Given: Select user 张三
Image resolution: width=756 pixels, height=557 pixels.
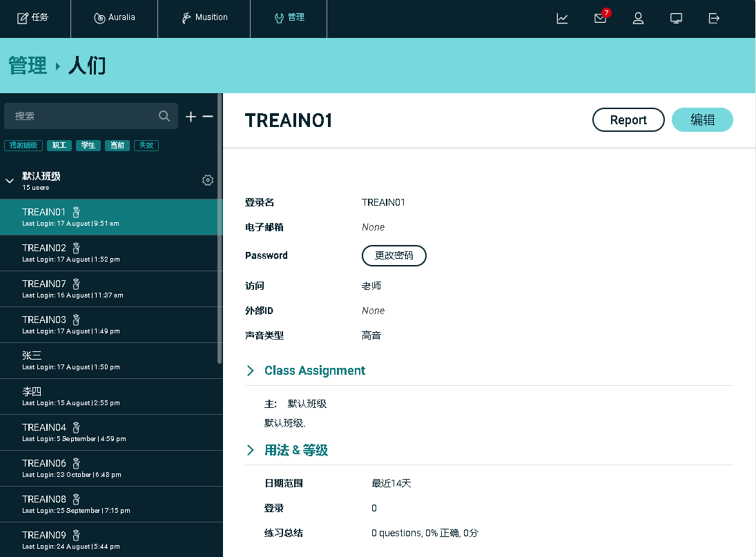Looking at the screenshot, I should click(111, 360).
